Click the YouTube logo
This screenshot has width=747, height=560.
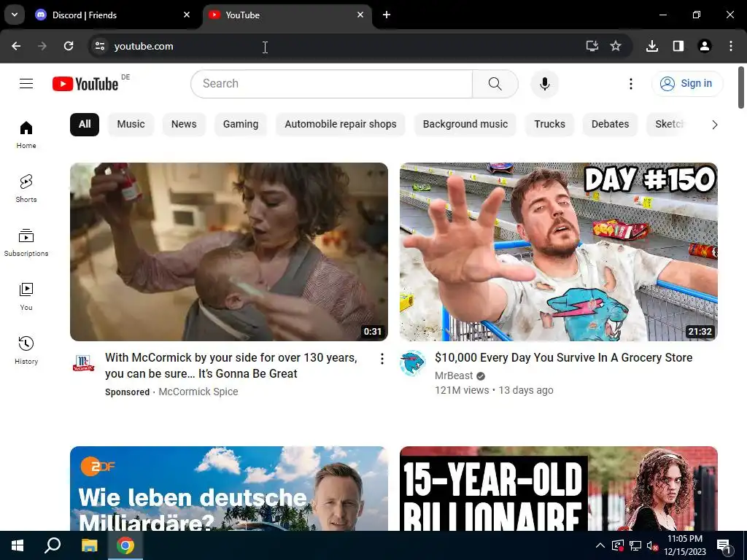pos(85,84)
